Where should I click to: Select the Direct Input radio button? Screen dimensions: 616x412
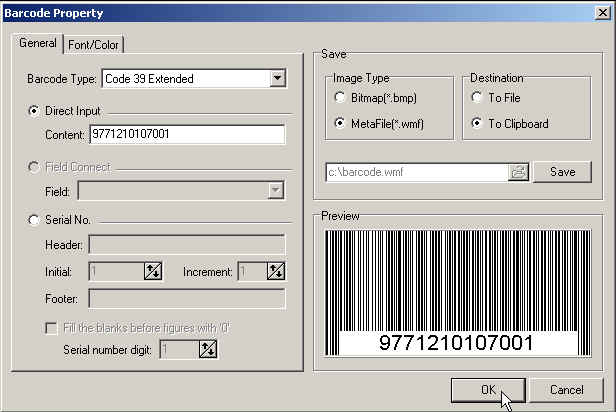tap(34, 111)
